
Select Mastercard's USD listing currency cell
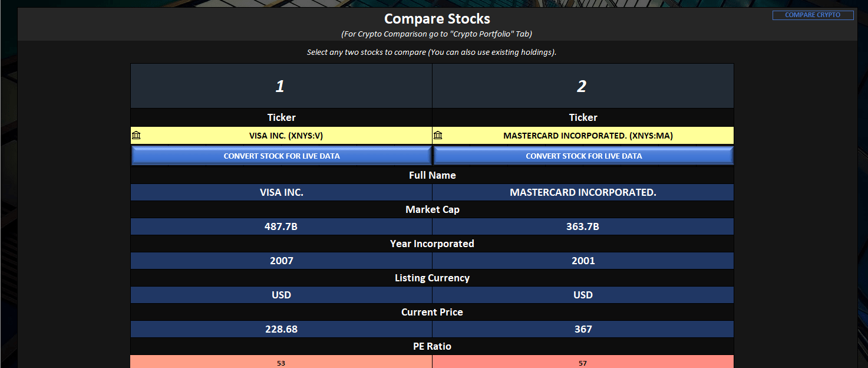(x=583, y=295)
